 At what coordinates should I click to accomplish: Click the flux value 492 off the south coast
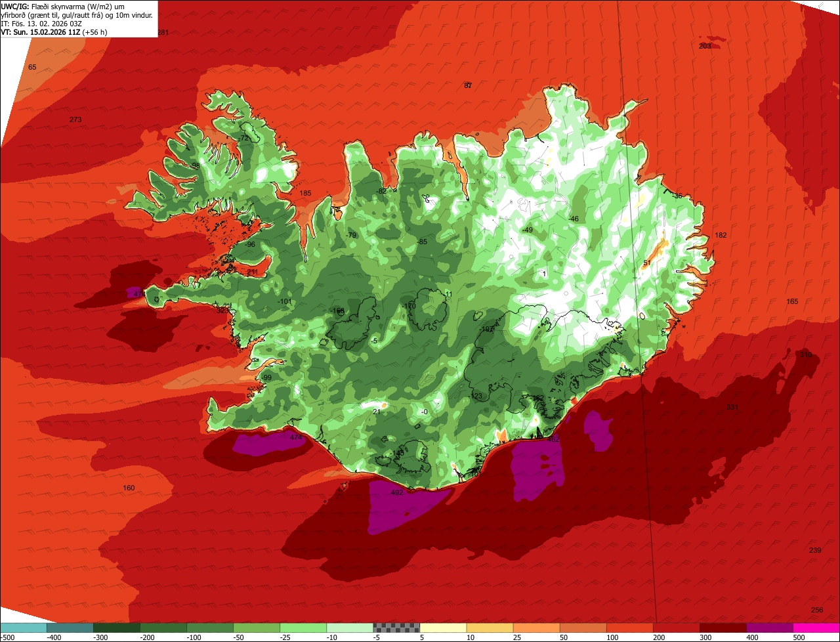[396, 493]
